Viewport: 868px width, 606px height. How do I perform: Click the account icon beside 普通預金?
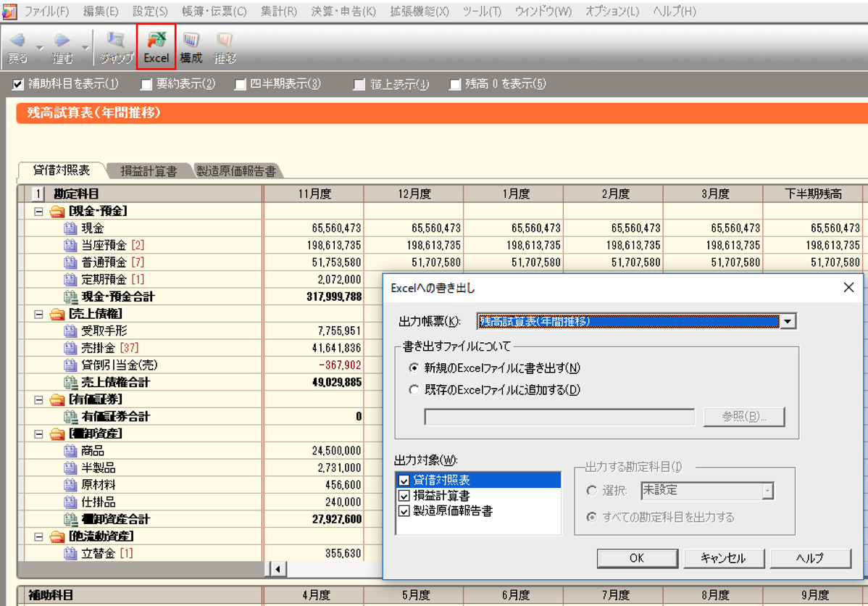(x=70, y=262)
